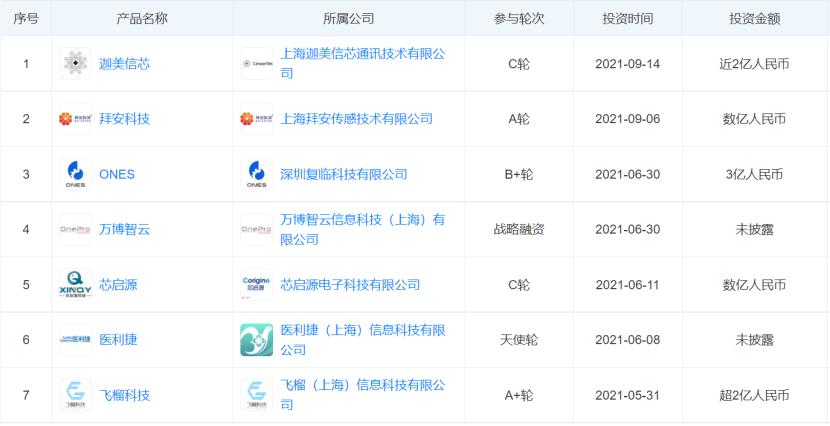
Task: Open company link 上海拜安传感技术有限公司
Action: click(356, 119)
